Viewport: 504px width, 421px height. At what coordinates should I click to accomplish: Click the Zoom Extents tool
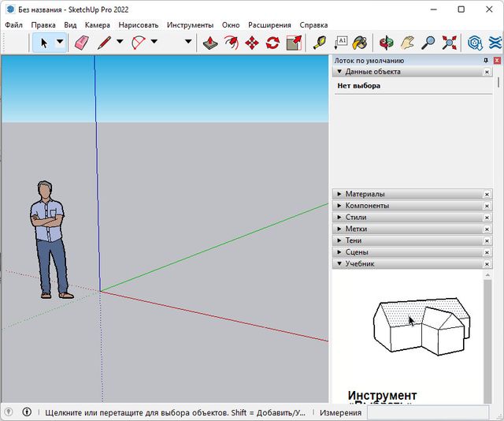point(449,43)
